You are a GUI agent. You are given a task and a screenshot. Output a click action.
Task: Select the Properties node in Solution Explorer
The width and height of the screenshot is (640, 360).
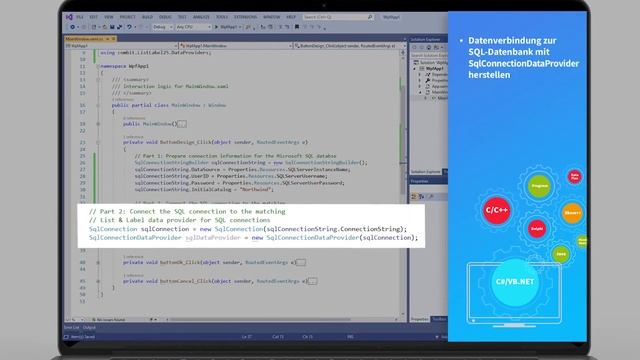coord(437,80)
